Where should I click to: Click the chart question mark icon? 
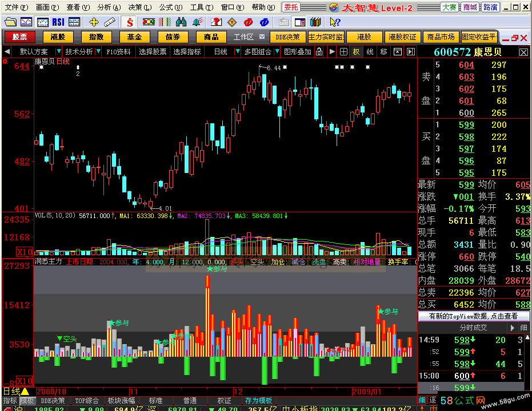(216, 22)
